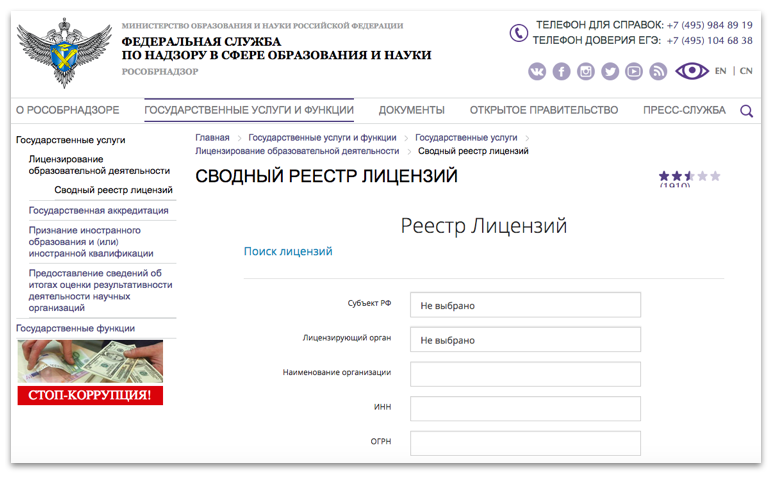Viewport: 775px width, 477px height.
Task: Open the VK social network icon
Action: coord(537,72)
